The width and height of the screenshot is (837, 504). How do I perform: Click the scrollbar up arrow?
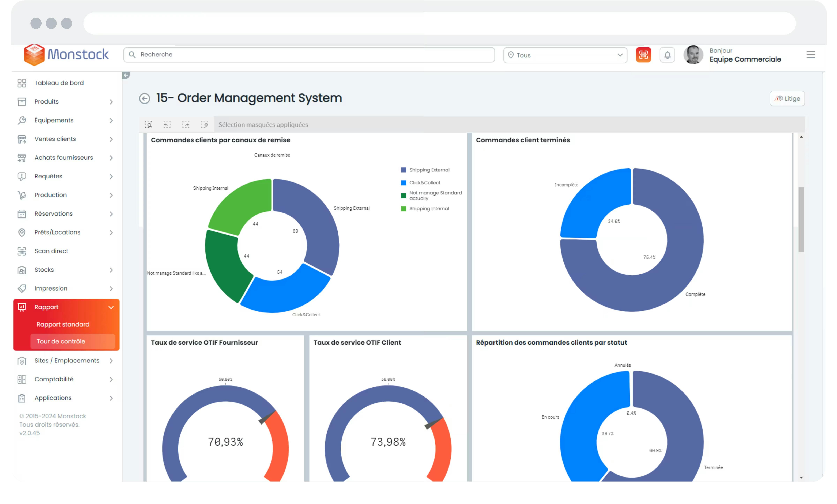(801, 137)
